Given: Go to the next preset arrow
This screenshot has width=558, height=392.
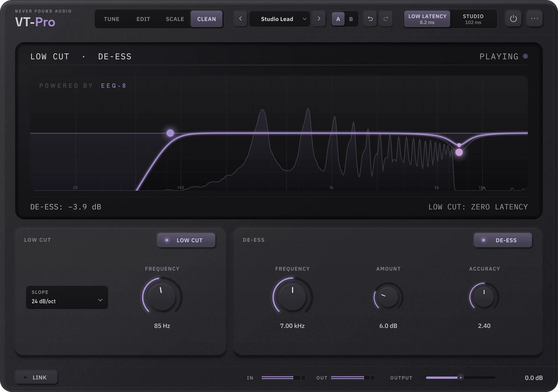Looking at the screenshot, I should point(319,19).
